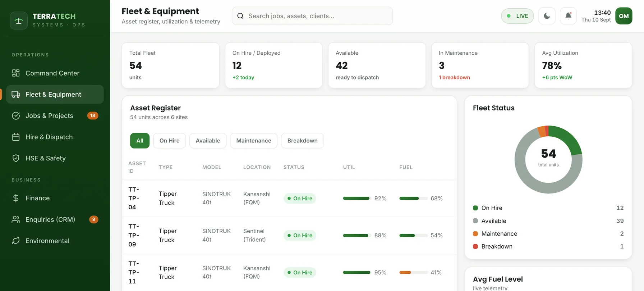Sort by the FUEL column header
Screen dimensions: 644x291
click(x=406, y=167)
